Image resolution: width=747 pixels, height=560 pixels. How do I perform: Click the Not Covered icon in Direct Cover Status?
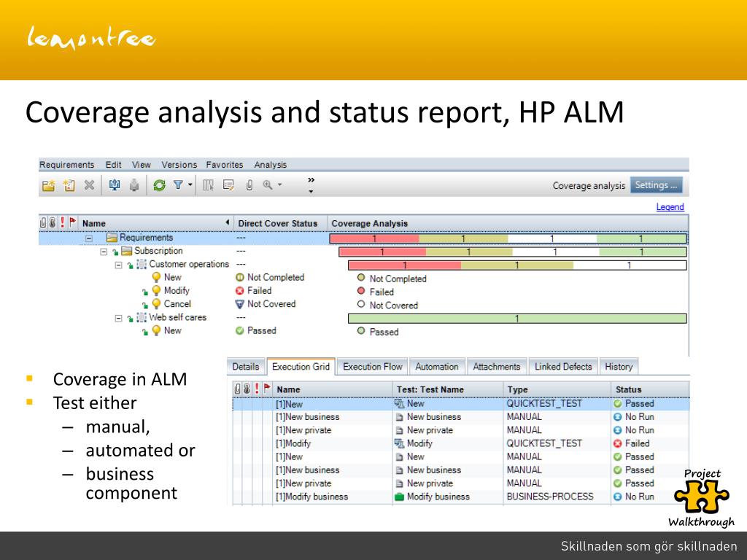click(239, 304)
